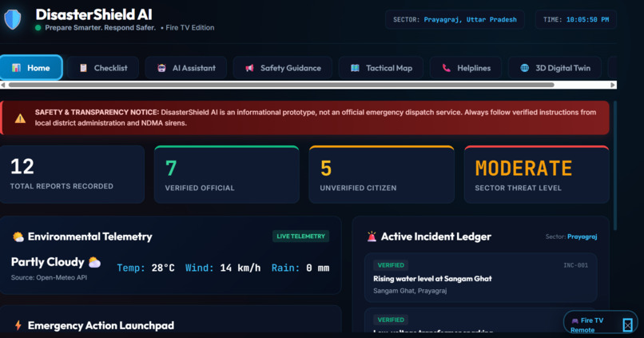Click the map icon on Tactical Map tab
This screenshot has width=644, height=338.
click(355, 68)
